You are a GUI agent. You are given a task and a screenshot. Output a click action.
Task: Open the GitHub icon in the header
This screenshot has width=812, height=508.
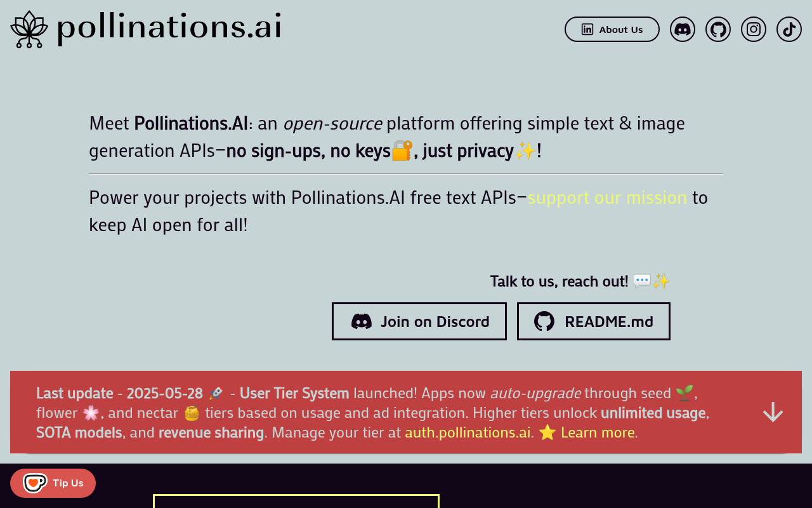click(718, 29)
